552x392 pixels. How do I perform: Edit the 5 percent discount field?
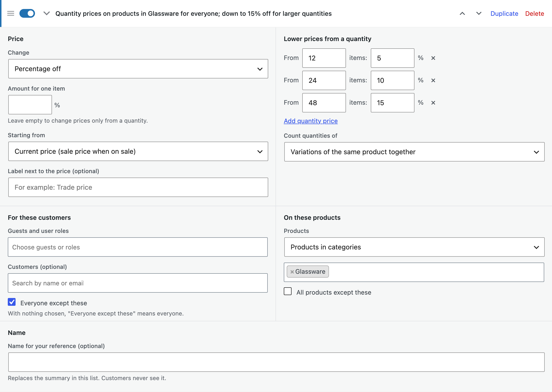[392, 58]
